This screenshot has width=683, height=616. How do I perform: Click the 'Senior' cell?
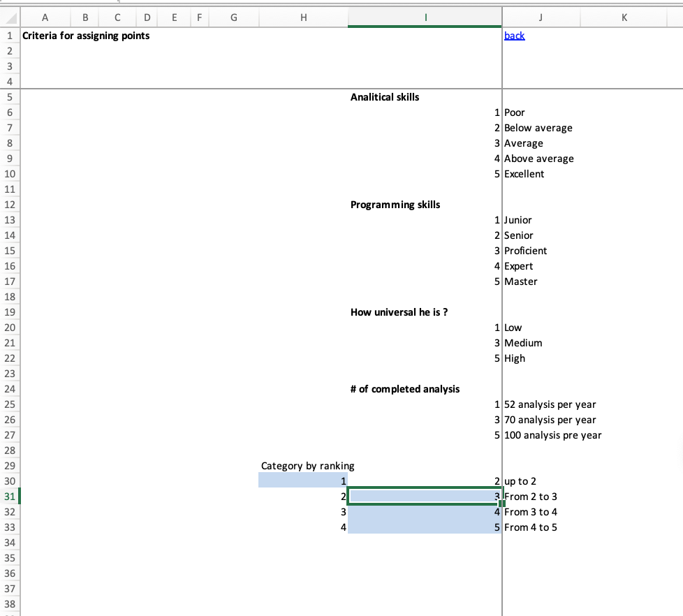(x=518, y=235)
